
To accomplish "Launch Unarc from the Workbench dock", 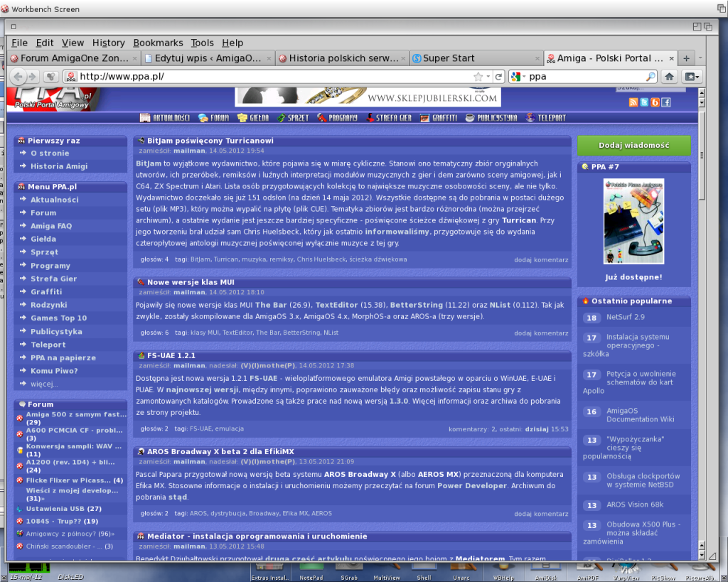I will [461, 572].
